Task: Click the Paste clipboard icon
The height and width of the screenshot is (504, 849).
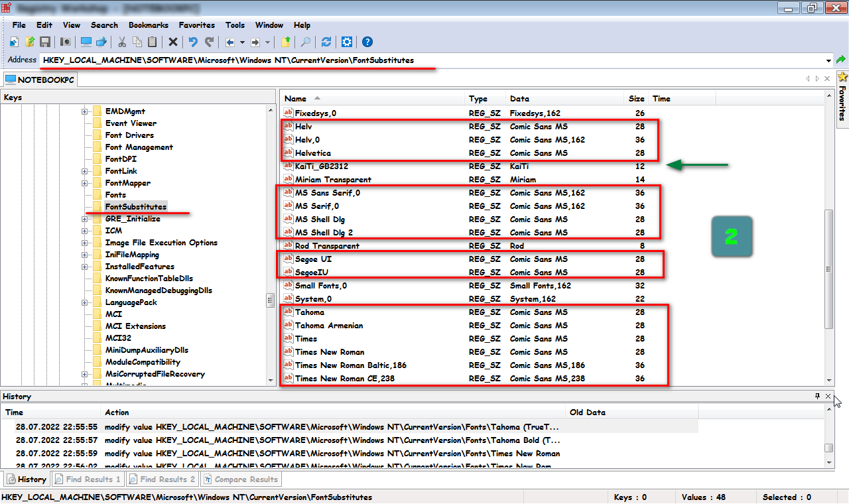Action: [x=153, y=42]
